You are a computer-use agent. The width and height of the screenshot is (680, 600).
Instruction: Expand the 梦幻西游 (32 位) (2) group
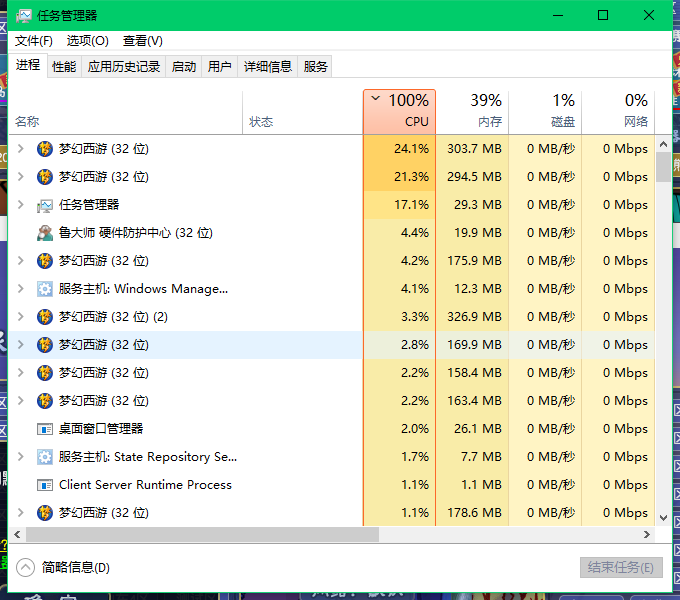point(20,316)
